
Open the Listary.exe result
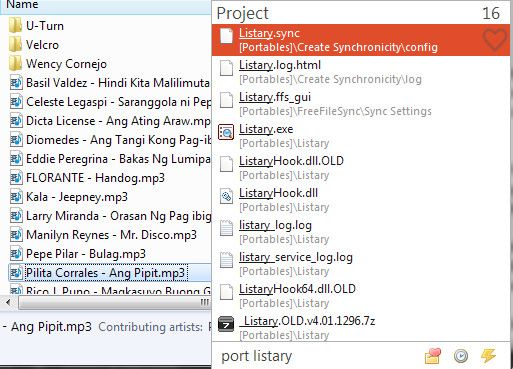[361, 136]
